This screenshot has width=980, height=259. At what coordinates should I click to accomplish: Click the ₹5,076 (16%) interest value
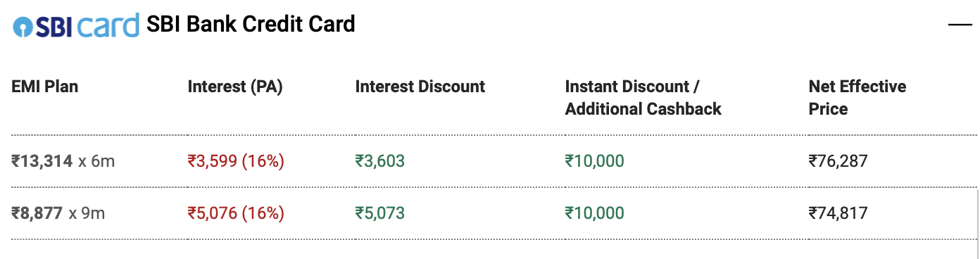point(236,213)
